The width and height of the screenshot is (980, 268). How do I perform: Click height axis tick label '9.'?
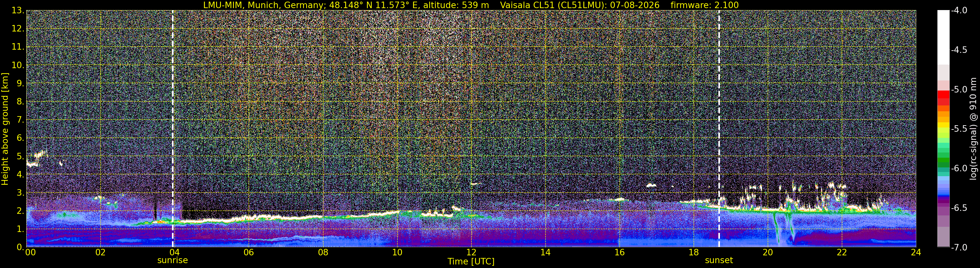tap(20, 83)
